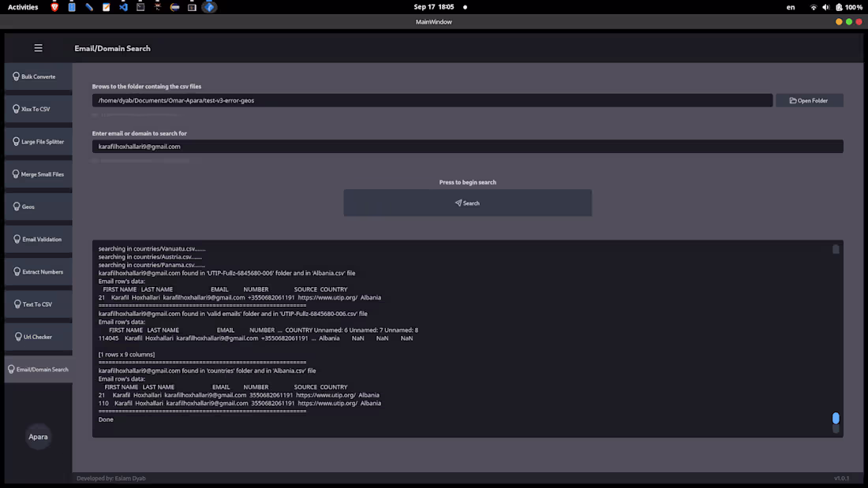Viewport: 868px width, 488px height.
Task: Click the scrollbar of the search results log
Action: point(836,419)
